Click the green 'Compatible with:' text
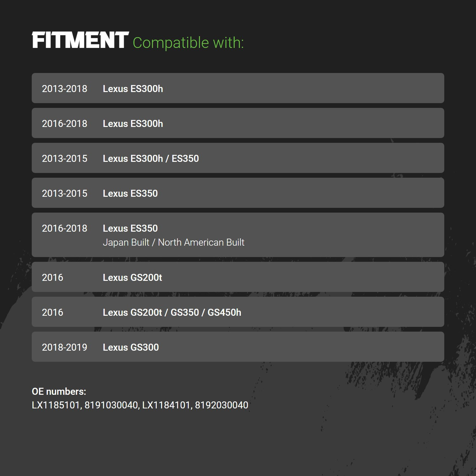This screenshot has height=476, width=476. coord(188,43)
